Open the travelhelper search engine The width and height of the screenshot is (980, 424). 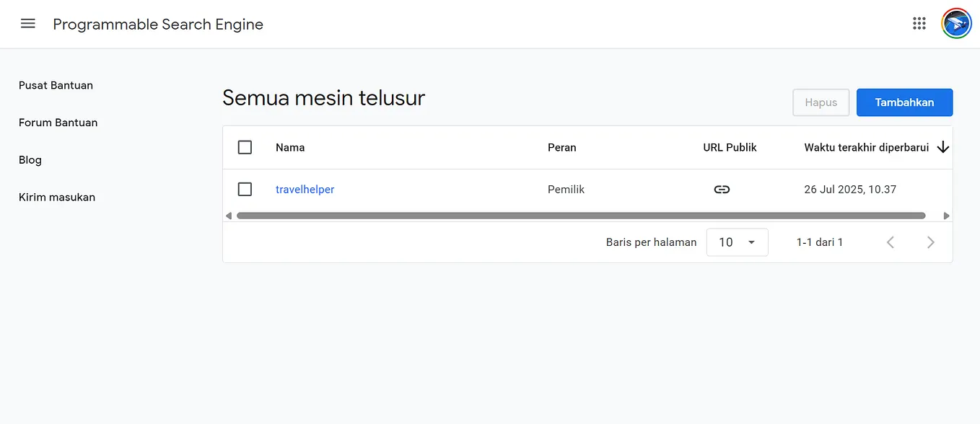(x=305, y=189)
